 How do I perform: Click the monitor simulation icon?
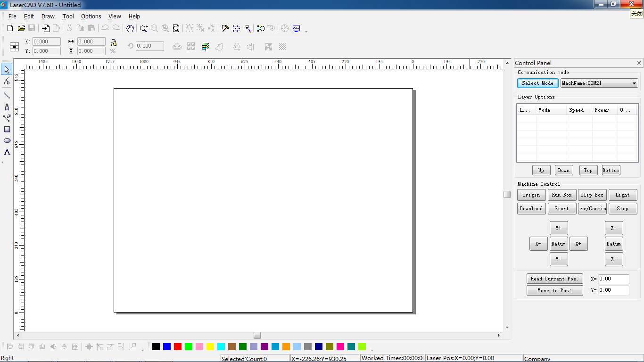[296, 28]
